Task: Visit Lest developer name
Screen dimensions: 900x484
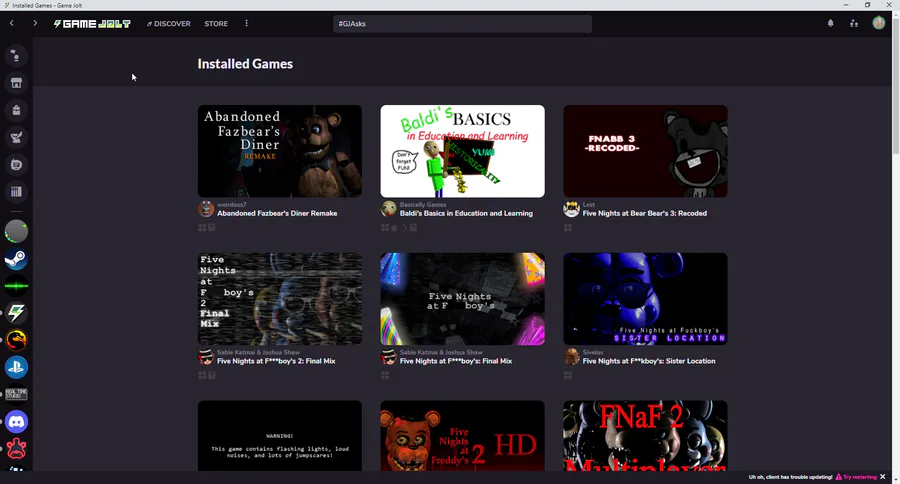Action: coord(588,204)
